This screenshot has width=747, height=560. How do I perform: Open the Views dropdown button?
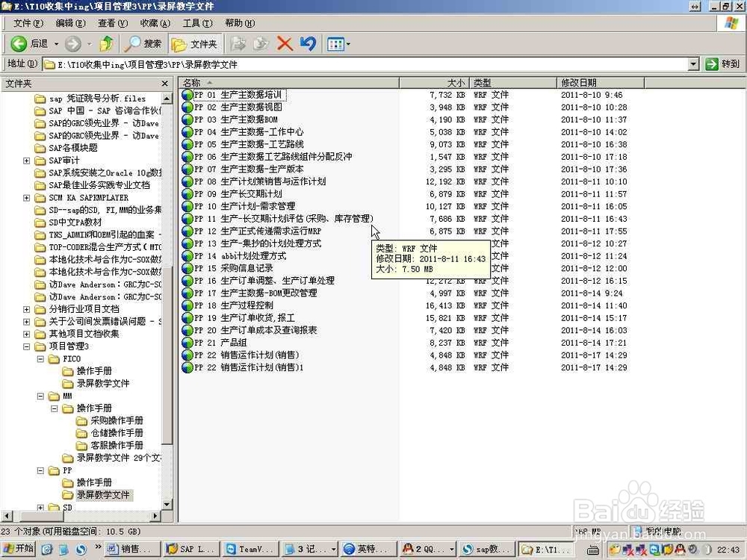pyautogui.click(x=338, y=44)
